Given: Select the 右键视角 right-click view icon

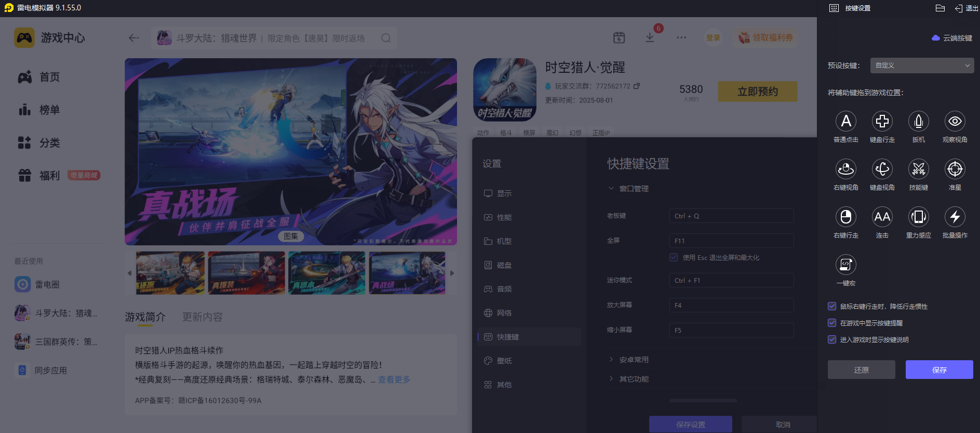Looking at the screenshot, I should 845,169.
